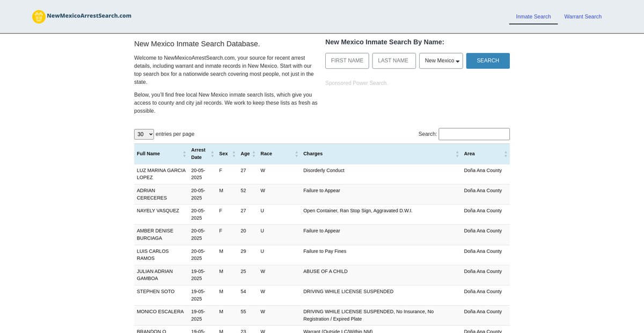
Task: Switch to the Warrant Search tab
Action: [x=582, y=17]
